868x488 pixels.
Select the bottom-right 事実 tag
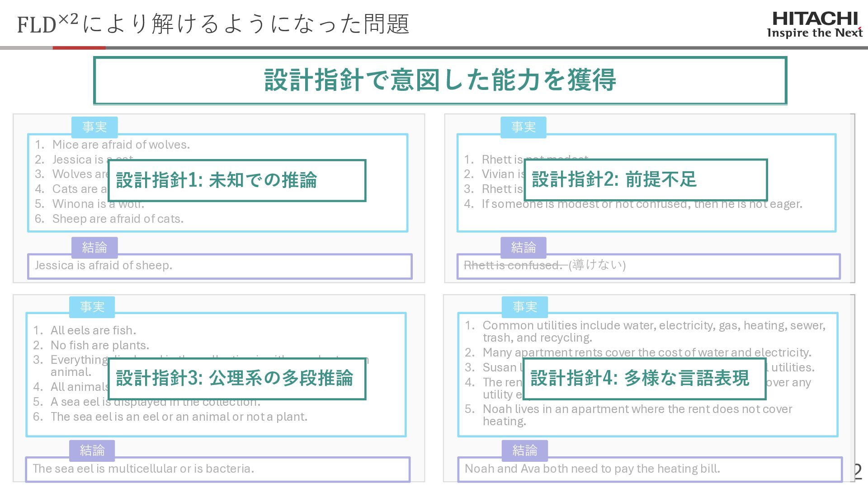(x=524, y=307)
